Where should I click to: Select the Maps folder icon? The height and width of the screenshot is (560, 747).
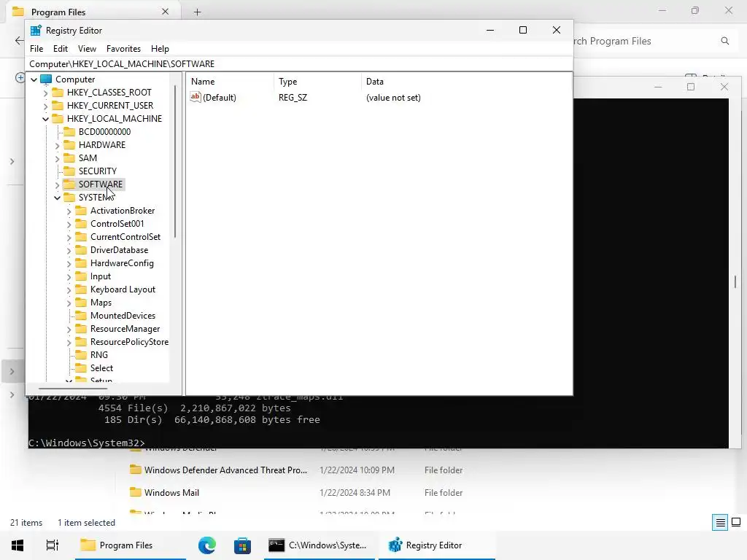pos(81,303)
